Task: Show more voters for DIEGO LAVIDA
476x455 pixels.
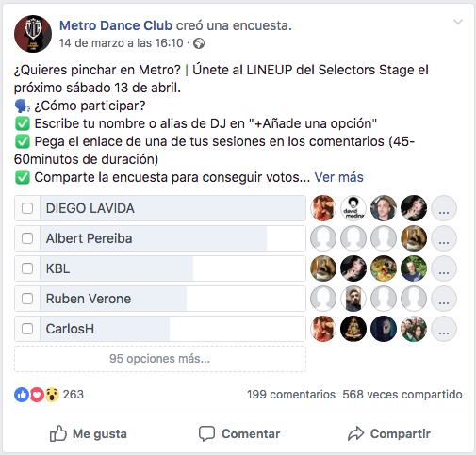Action: tap(444, 208)
